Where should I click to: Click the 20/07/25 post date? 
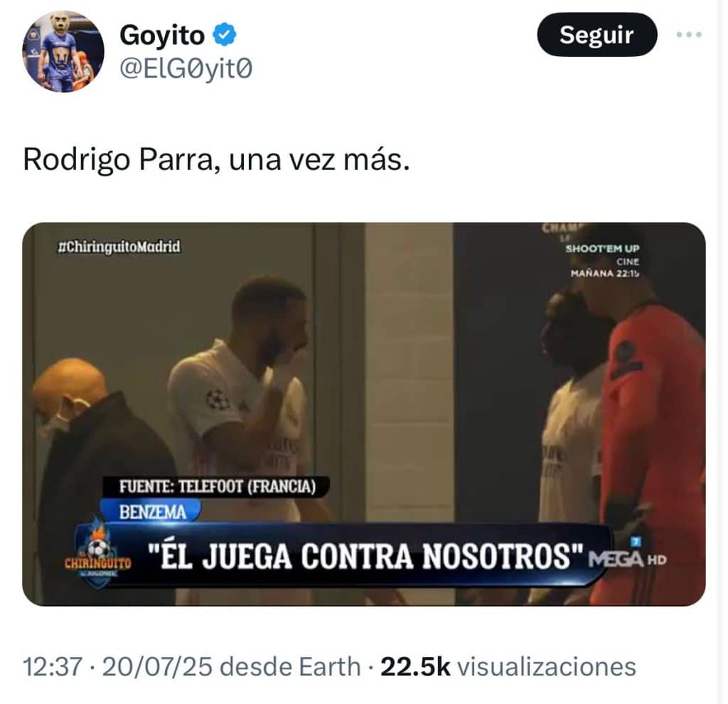(157, 667)
